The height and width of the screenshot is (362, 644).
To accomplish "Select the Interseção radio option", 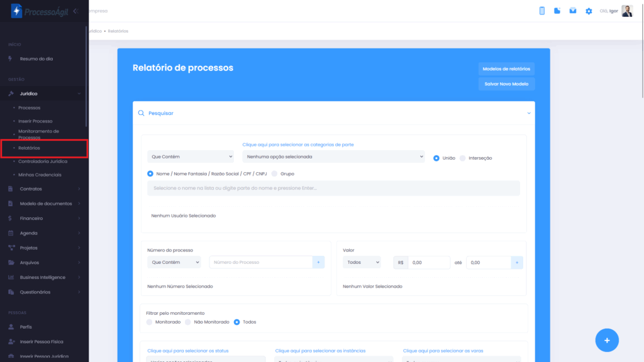I will [x=463, y=158].
